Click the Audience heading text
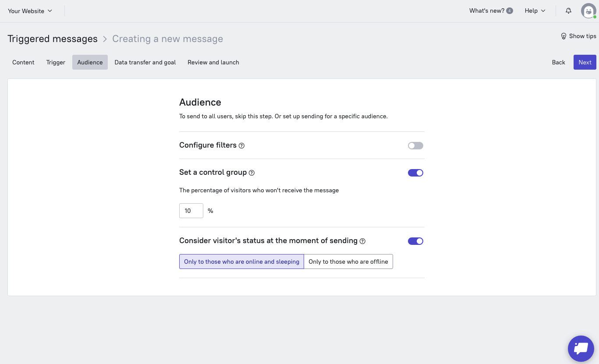This screenshot has height=364, width=599. [200, 102]
